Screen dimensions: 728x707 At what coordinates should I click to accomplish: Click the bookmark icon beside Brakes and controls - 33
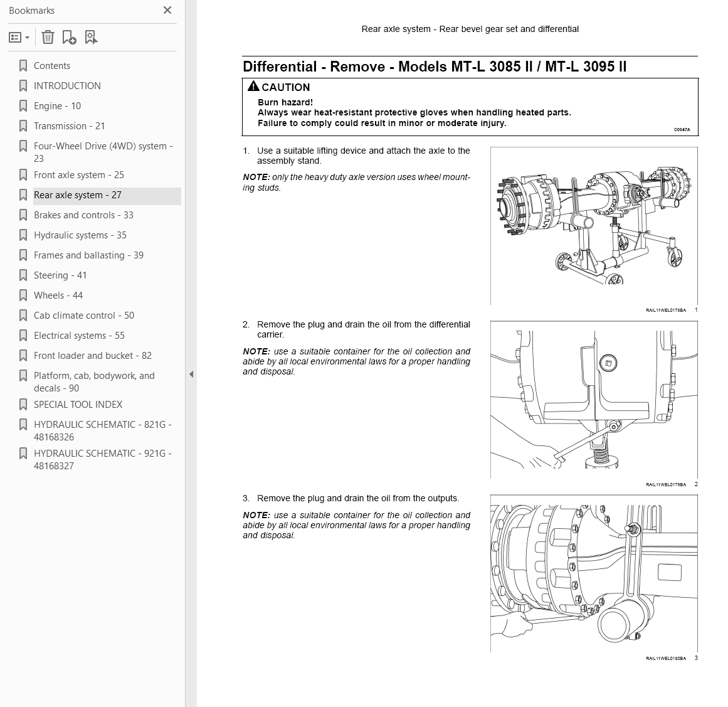23,215
